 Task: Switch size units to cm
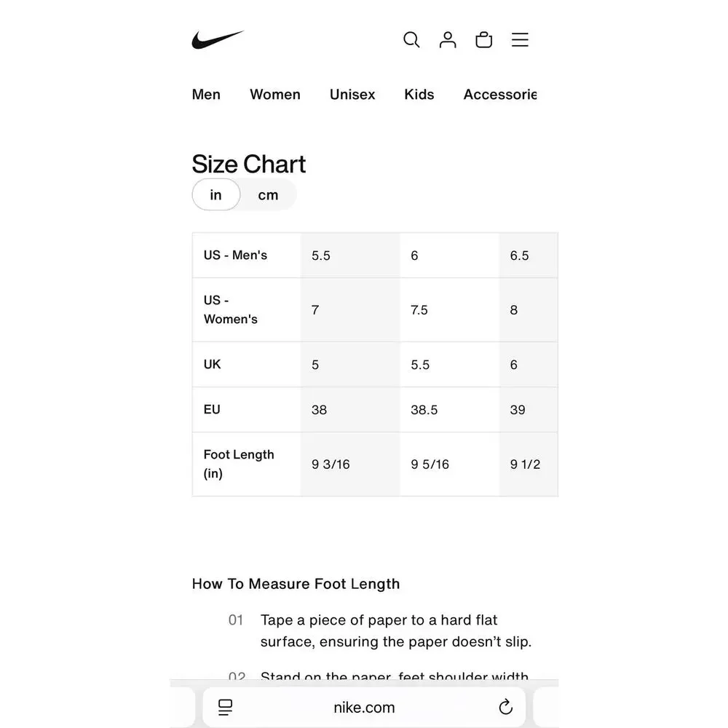[268, 194]
